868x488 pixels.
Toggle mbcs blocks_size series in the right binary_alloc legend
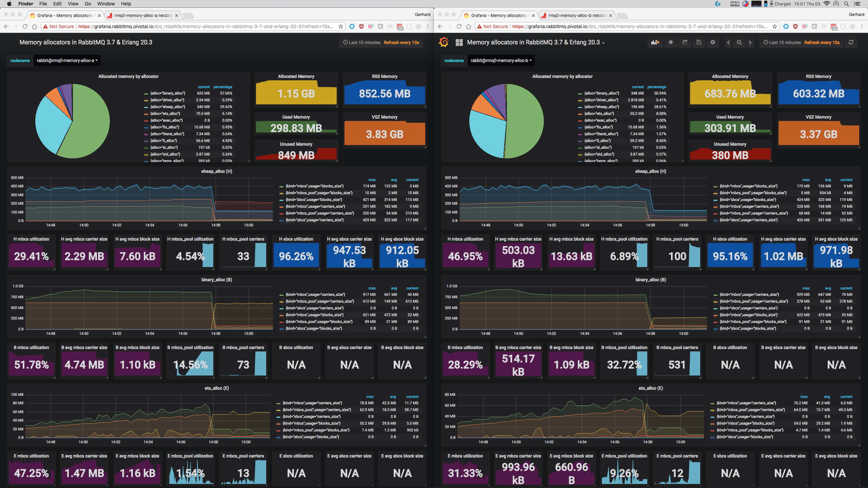click(749, 315)
